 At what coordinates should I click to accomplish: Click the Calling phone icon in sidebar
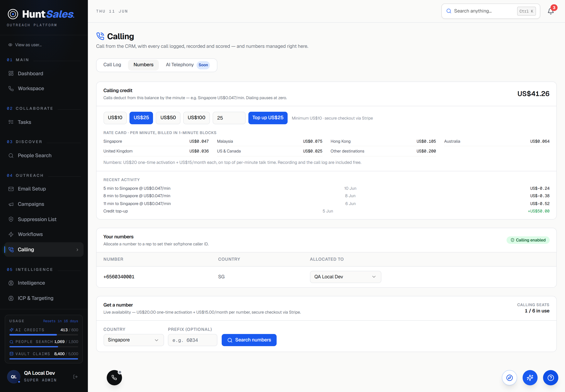coord(11,250)
